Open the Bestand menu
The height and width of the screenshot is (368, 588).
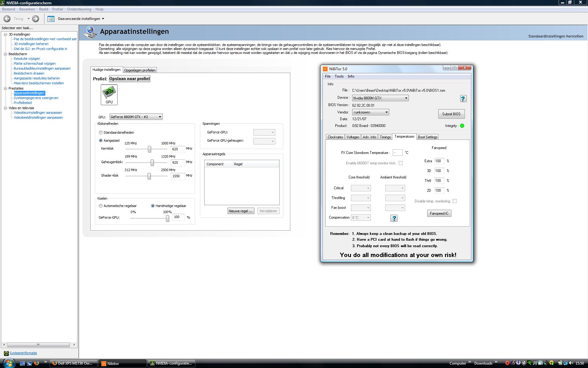click(8, 9)
